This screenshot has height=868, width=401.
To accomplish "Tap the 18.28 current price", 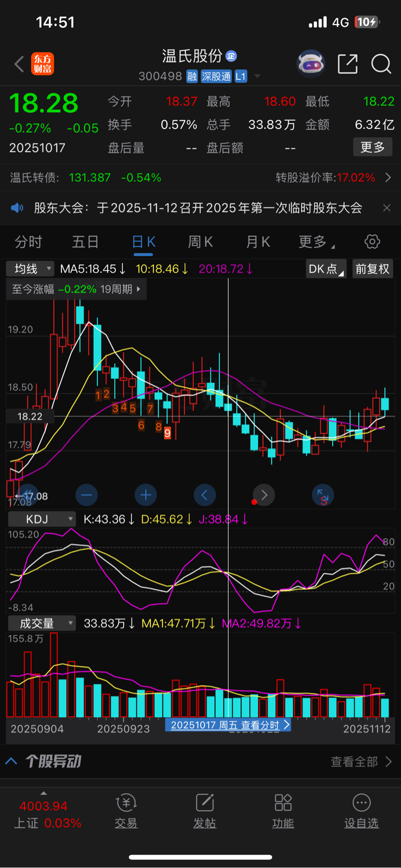I will [44, 103].
